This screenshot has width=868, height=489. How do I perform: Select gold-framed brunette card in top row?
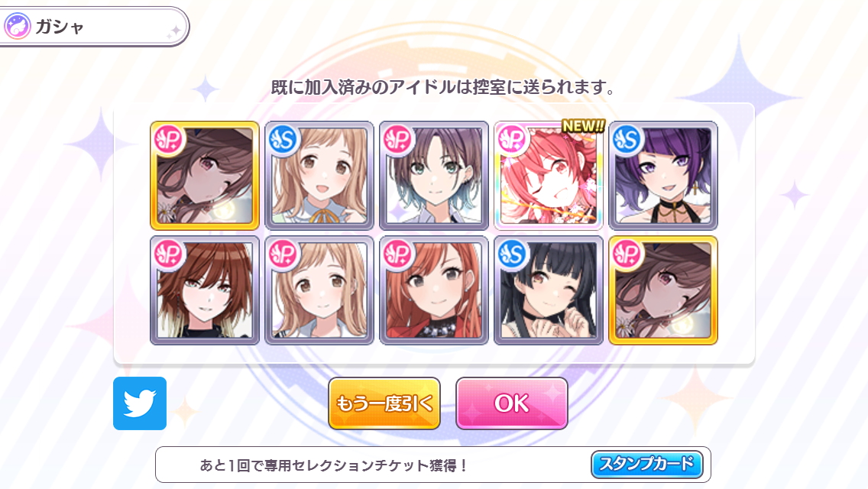coord(204,176)
